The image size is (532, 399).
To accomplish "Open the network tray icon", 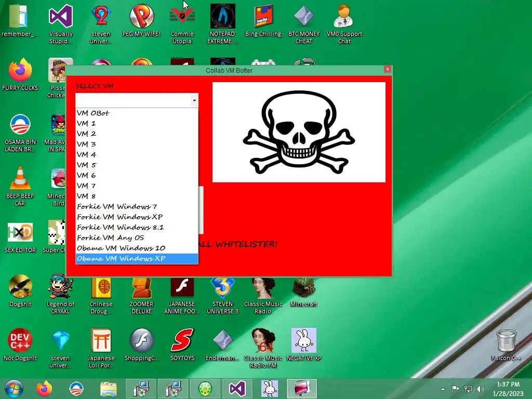I will pyautogui.click(x=468, y=389).
